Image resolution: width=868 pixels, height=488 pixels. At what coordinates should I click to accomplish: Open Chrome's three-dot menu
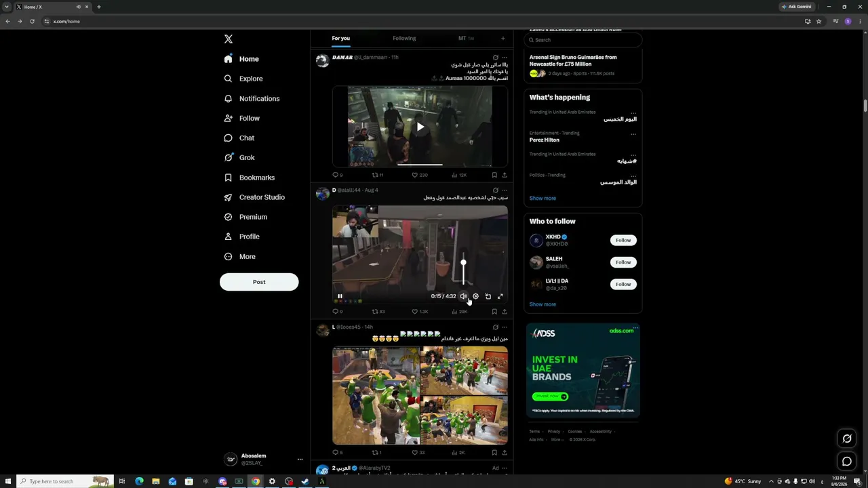coord(859,21)
